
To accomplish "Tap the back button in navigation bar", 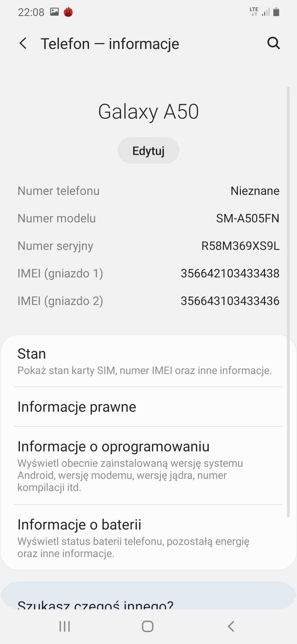I will pos(230,626).
